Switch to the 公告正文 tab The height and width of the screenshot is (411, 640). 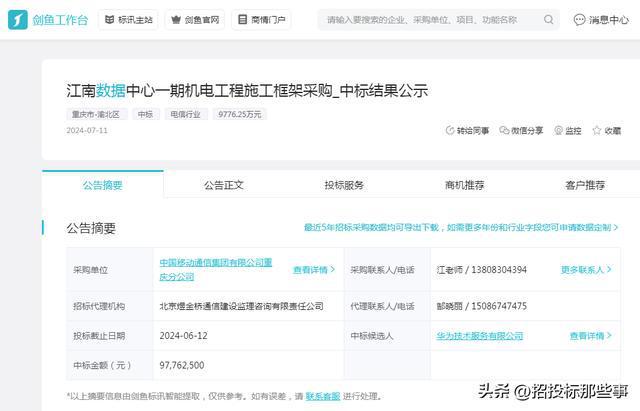click(x=224, y=185)
